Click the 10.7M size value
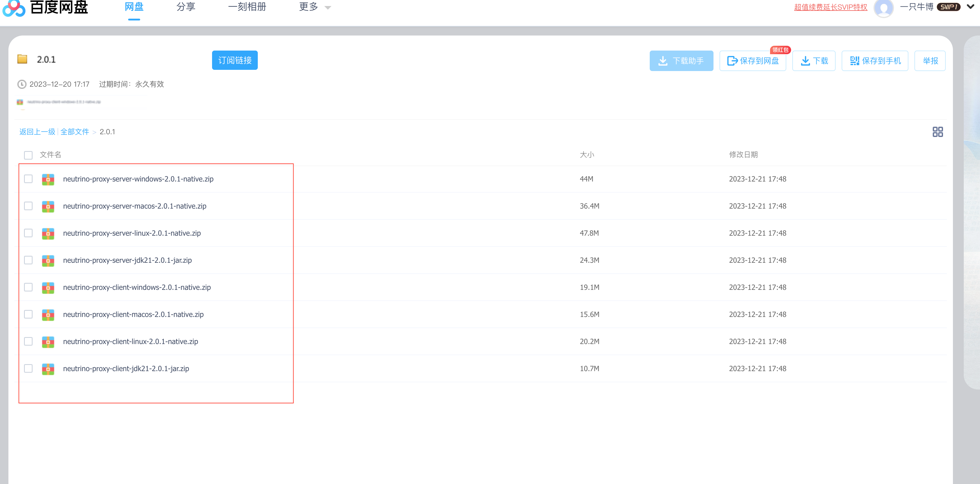 pos(589,368)
